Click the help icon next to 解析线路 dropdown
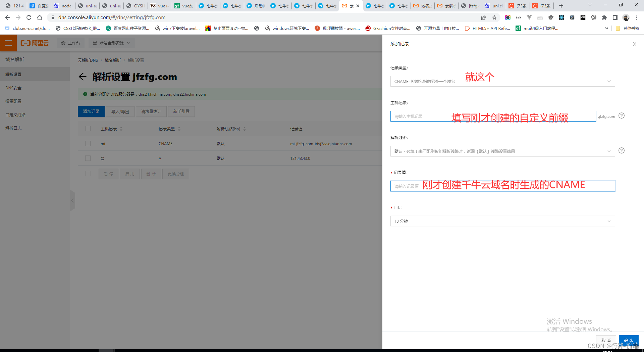 (x=622, y=151)
